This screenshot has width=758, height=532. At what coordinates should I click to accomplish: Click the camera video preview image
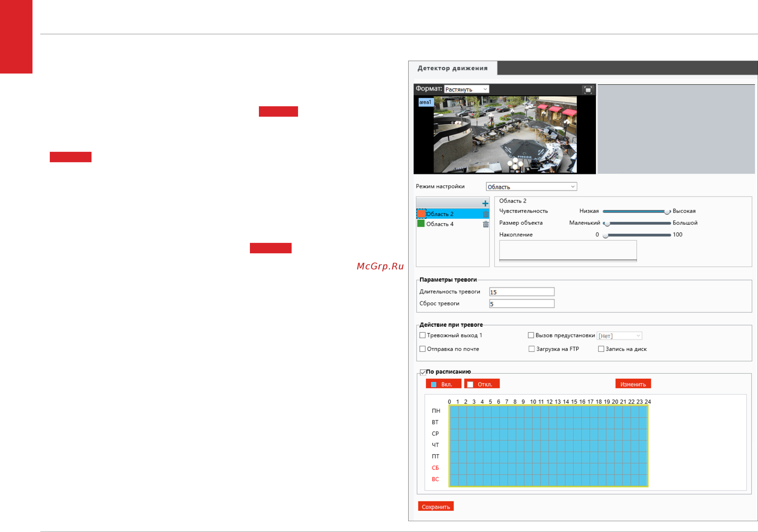(505, 134)
